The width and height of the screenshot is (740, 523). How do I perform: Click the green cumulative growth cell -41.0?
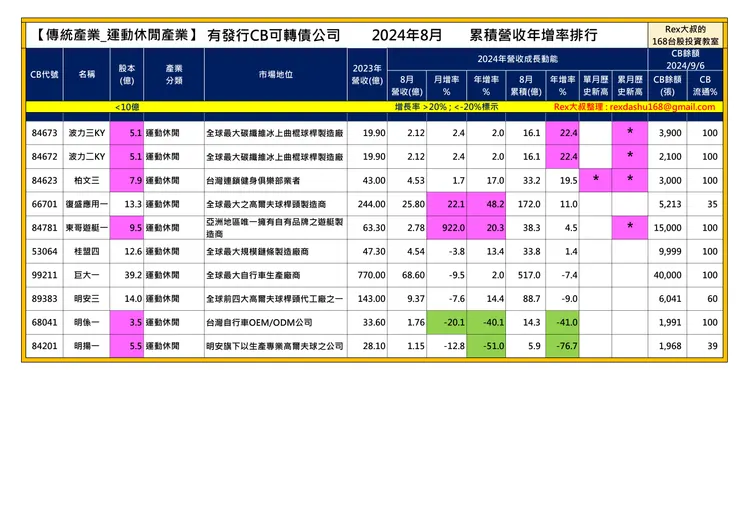[x=563, y=322]
